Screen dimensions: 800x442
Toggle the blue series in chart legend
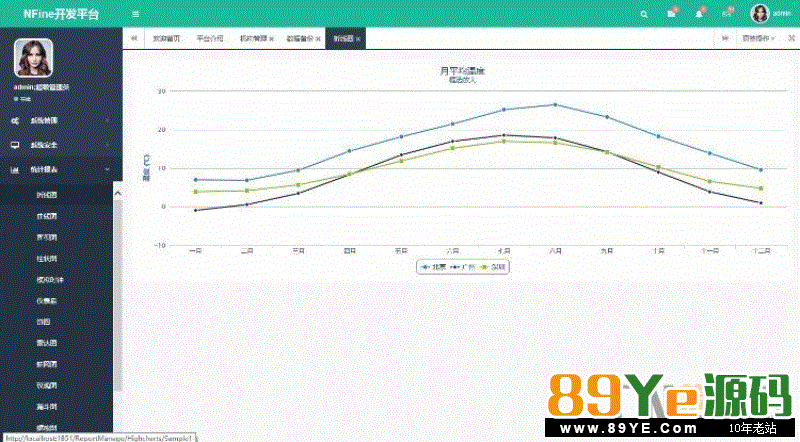pos(434,267)
